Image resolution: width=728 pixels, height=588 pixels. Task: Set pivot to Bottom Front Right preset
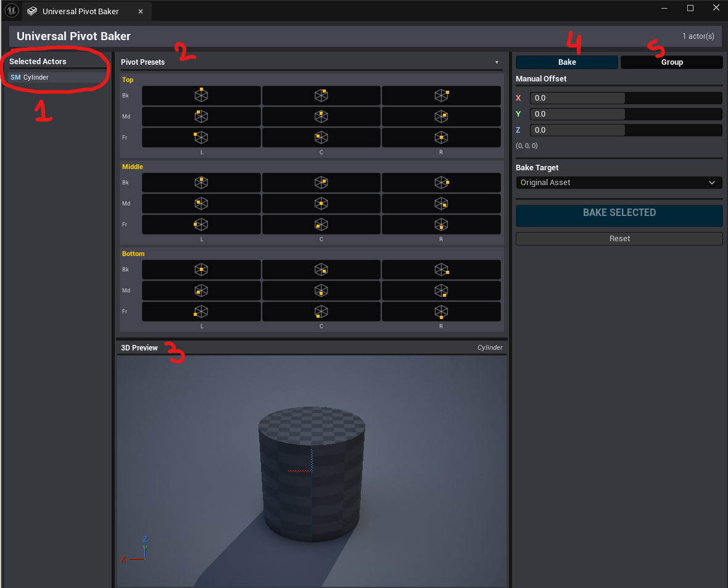tap(441, 311)
